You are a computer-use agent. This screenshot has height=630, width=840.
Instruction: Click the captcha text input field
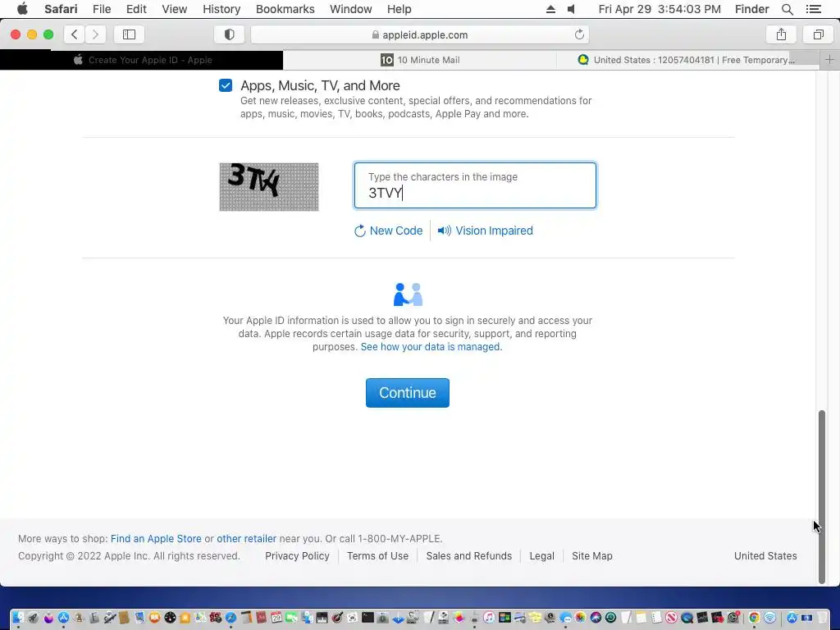pos(475,185)
